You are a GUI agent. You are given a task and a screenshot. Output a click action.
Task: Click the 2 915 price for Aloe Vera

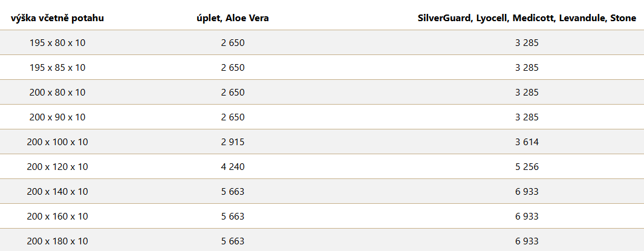click(233, 142)
